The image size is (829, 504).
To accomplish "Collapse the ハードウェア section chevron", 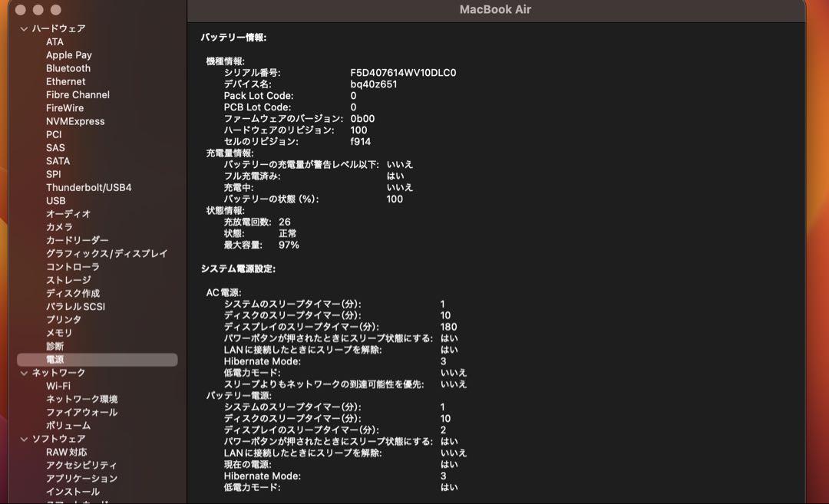I will [24, 28].
